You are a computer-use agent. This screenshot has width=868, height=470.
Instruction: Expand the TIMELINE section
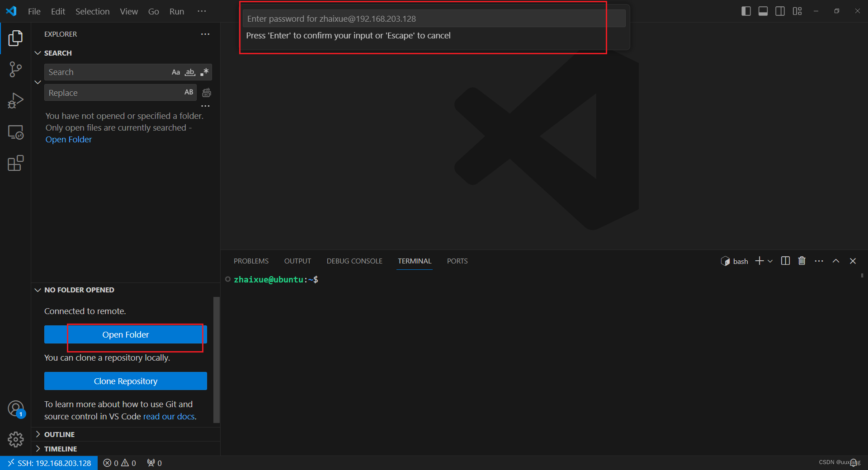point(60,448)
